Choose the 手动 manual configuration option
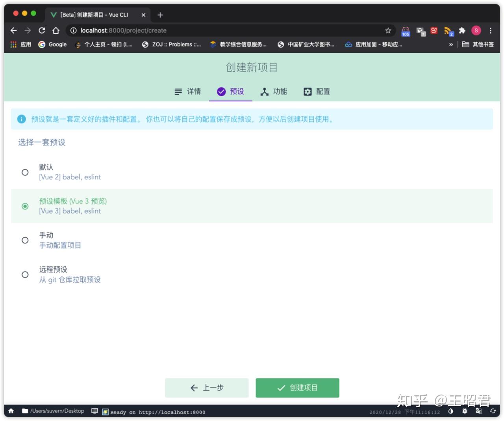 pos(25,240)
